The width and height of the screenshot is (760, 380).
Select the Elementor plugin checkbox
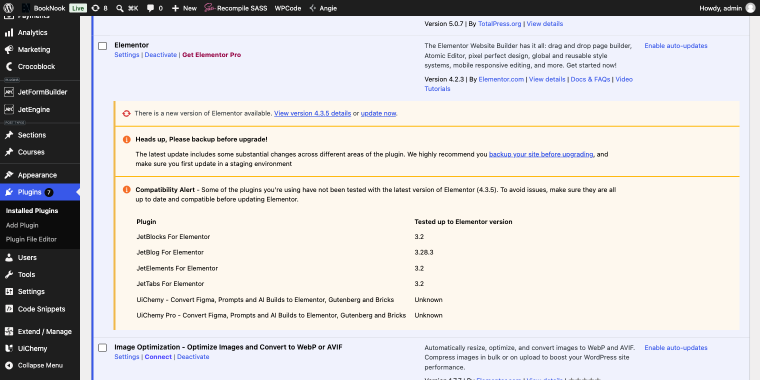click(102, 46)
